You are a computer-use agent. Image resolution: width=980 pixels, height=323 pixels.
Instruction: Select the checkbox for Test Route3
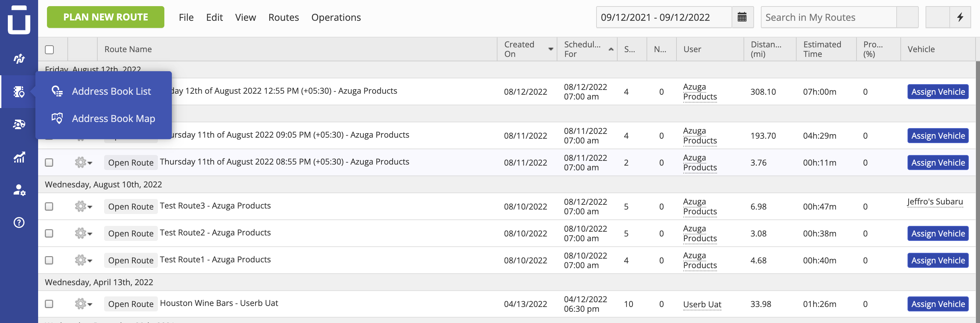(x=49, y=206)
